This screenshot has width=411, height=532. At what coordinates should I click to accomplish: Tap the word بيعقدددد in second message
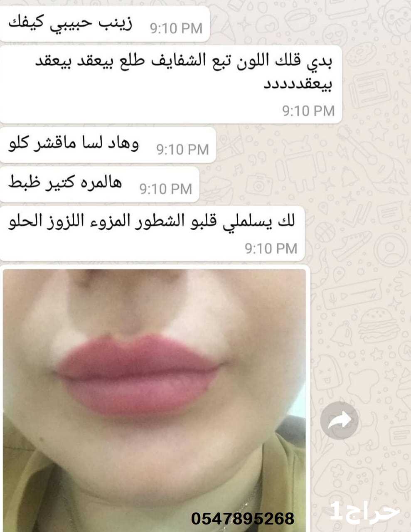click(298, 84)
